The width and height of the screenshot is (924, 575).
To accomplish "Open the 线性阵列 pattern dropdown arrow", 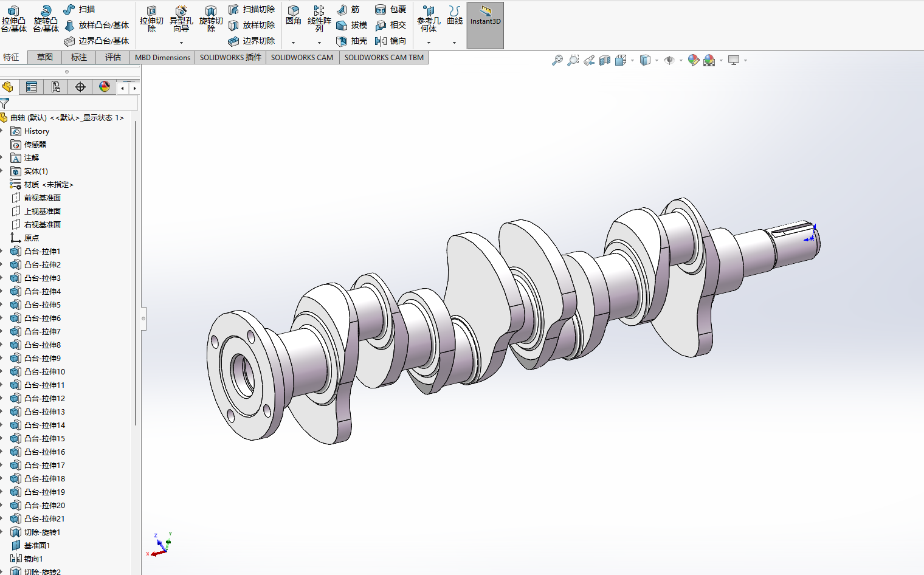I will tap(319, 43).
